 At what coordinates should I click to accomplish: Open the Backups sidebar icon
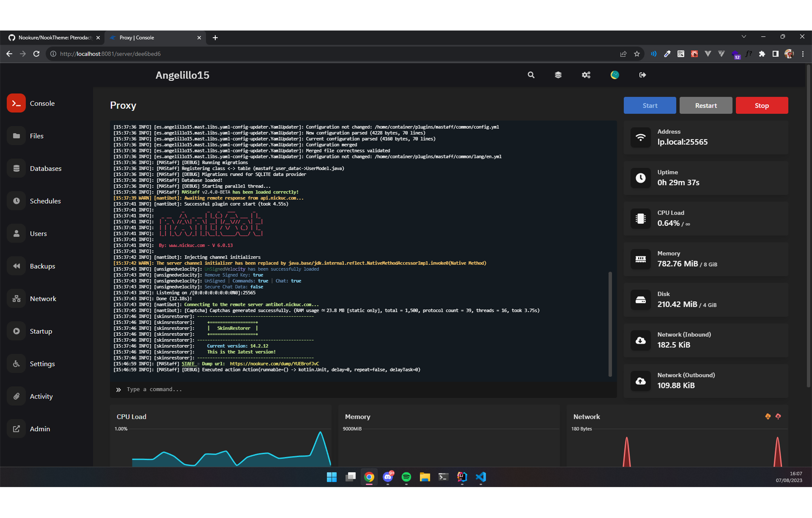click(x=16, y=266)
